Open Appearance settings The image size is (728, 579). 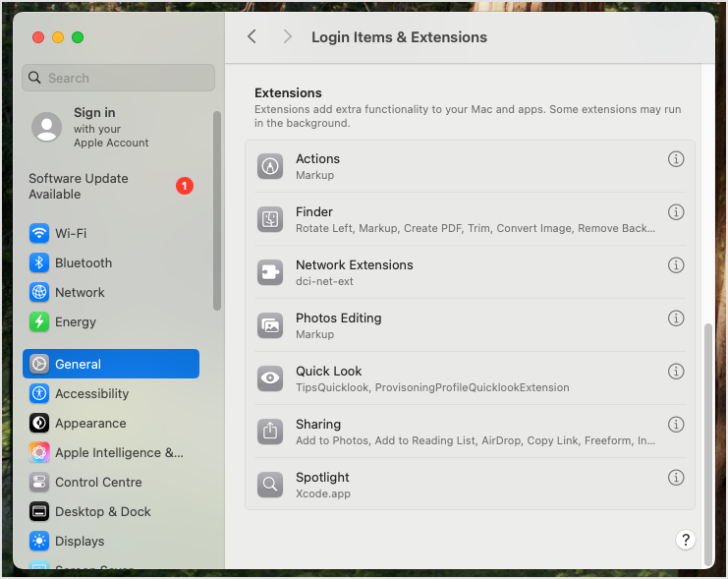111,423
